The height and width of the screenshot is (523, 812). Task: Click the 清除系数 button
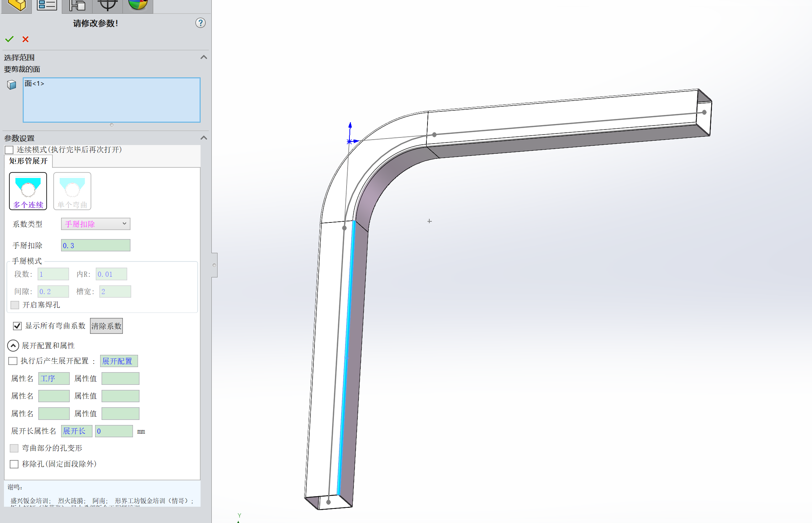click(x=106, y=326)
